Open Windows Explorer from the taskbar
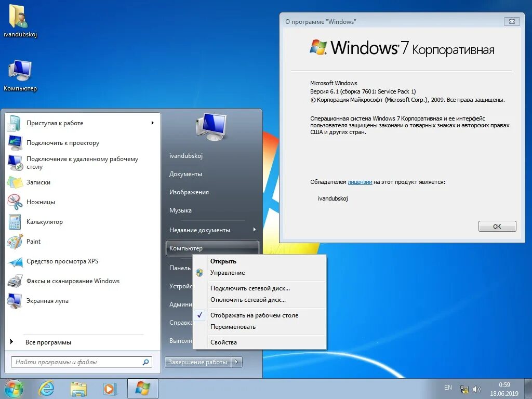The width and height of the screenshot is (532, 399). pyautogui.click(x=78, y=389)
